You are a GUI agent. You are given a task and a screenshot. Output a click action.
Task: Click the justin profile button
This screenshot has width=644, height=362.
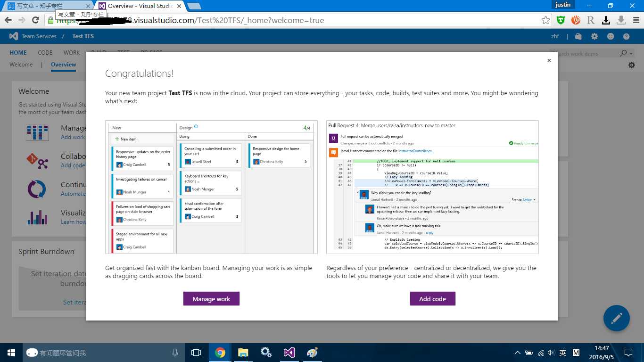(x=562, y=5)
